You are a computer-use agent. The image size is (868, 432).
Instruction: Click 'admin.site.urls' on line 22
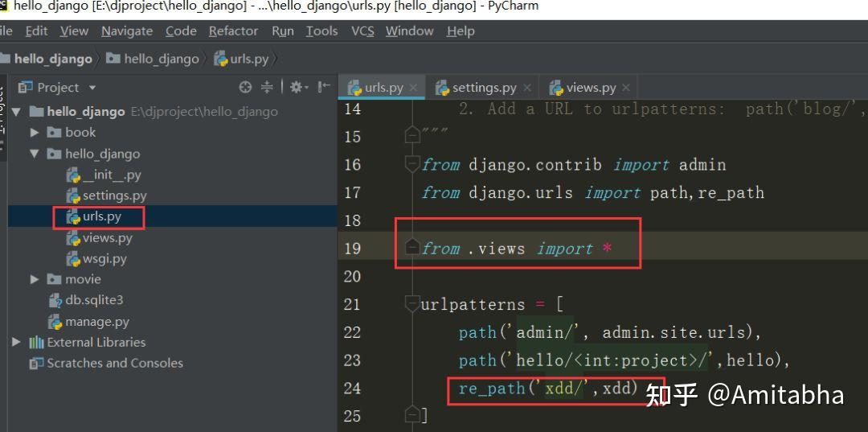[x=674, y=332]
